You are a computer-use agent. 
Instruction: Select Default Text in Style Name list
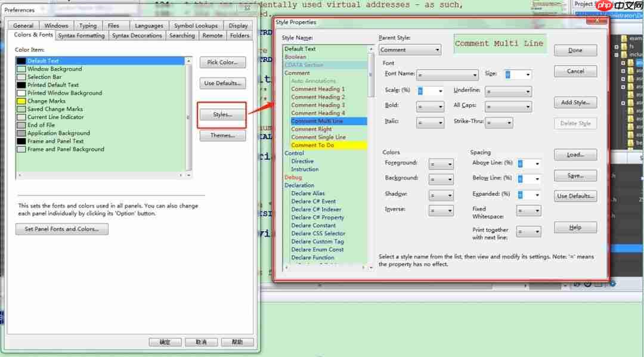[x=300, y=49]
